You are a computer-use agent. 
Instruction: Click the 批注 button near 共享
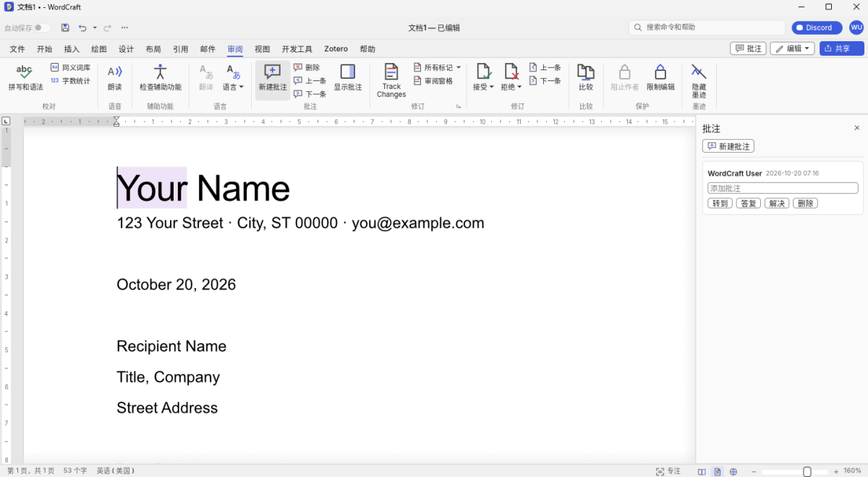749,48
